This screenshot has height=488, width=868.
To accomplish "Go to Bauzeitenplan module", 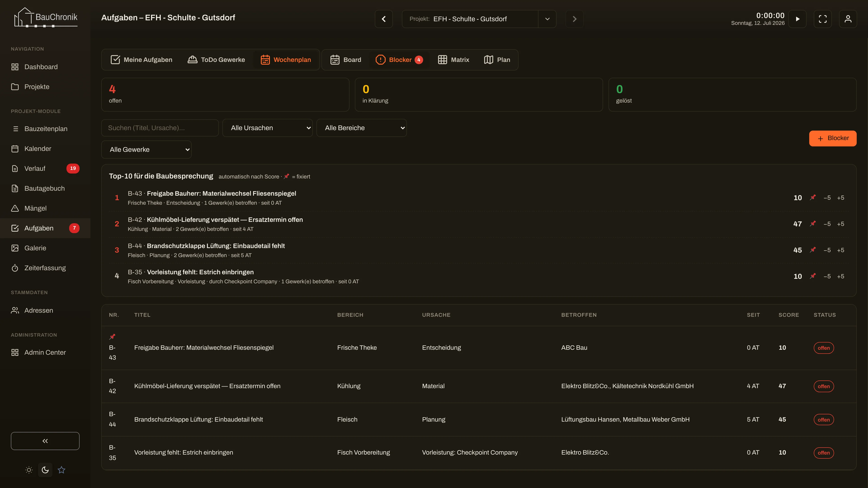I will click(45, 129).
